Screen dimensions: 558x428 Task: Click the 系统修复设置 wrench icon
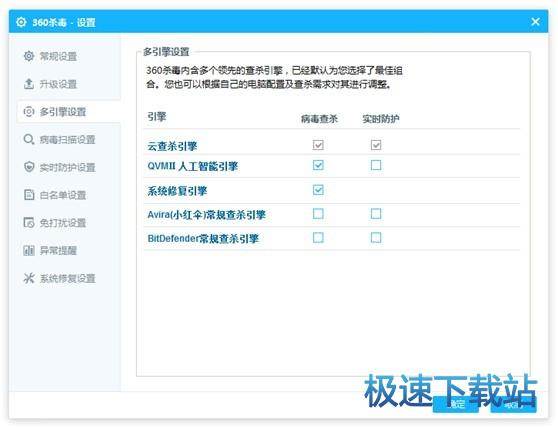(29, 278)
